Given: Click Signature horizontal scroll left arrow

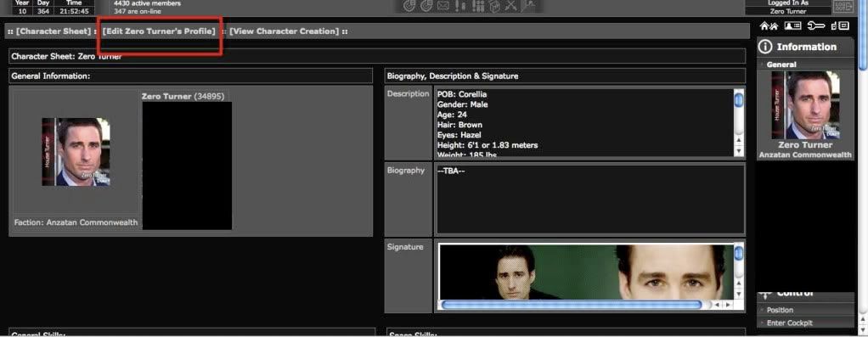Looking at the screenshot, I should pyautogui.click(x=718, y=305).
